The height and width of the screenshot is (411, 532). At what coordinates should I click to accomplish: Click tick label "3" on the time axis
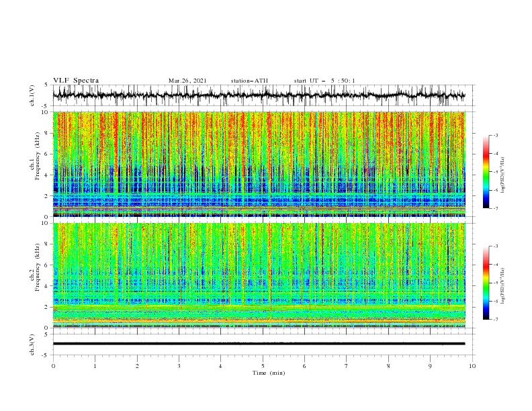click(179, 366)
